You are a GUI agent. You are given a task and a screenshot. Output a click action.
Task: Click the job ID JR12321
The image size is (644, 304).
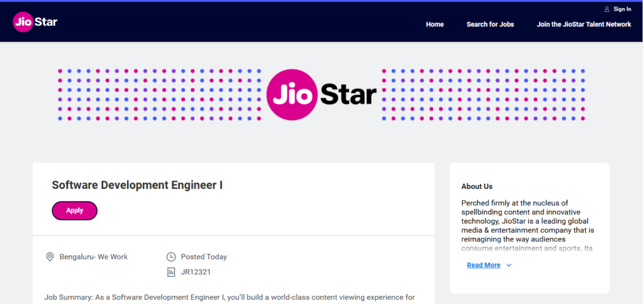click(x=196, y=272)
